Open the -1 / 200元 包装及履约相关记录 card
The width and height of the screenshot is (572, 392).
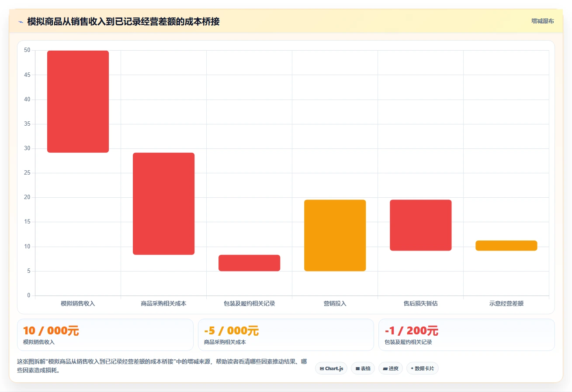click(x=467, y=335)
